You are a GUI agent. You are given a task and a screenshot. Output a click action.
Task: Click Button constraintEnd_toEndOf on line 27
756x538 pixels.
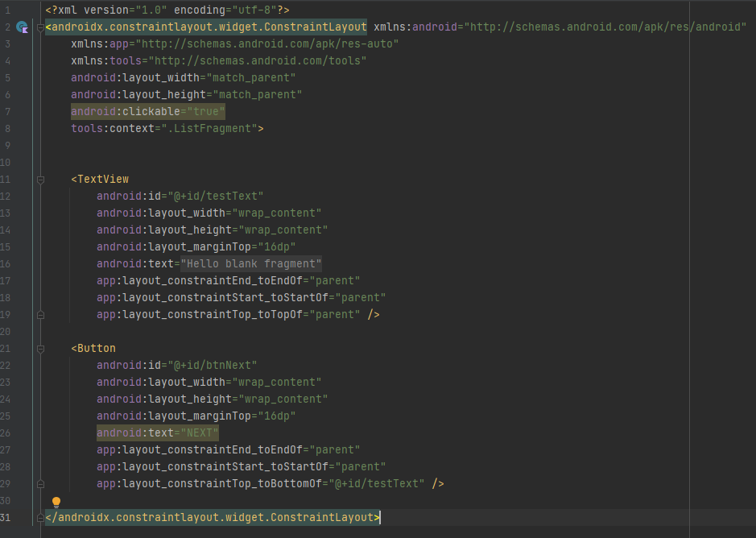(x=229, y=449)
